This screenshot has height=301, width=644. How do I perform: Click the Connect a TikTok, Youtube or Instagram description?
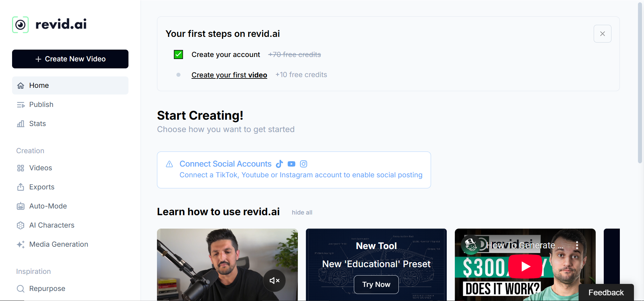click(301, 175)
